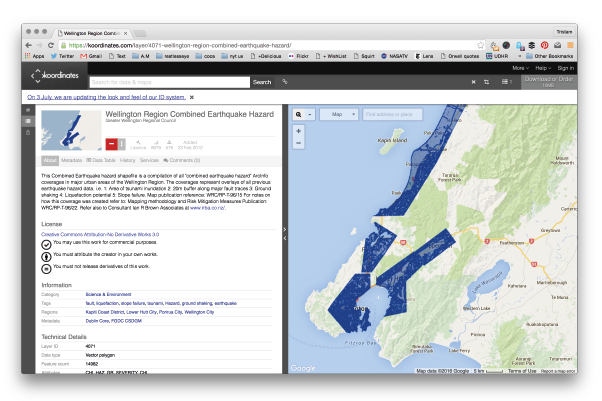Open the Chrome hamburger menu
This screenshot has width=602, height=401.
(570, 45)
